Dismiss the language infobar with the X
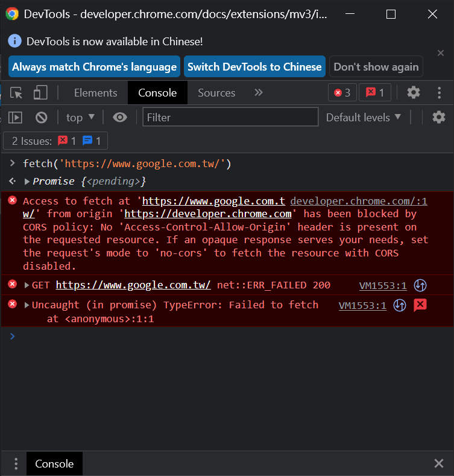The width and height of the screenshot is (454, 476). tap(441, 53)
